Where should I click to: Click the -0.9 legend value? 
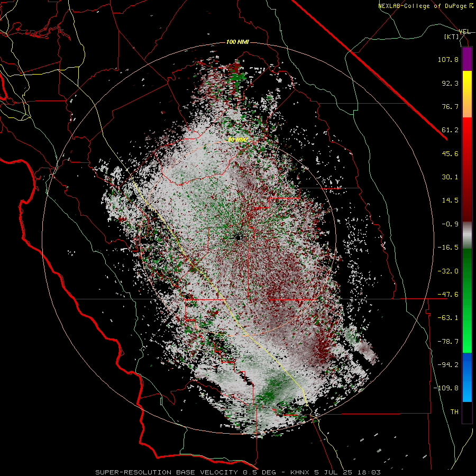[450, 224]
